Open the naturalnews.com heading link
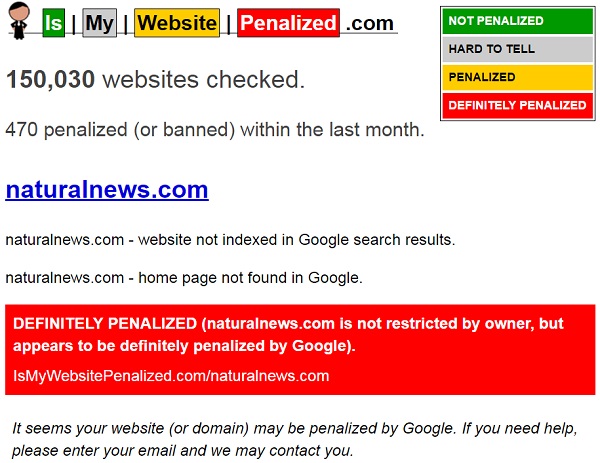The height and width of the screenshot is (463, 600). click(107, 189)
